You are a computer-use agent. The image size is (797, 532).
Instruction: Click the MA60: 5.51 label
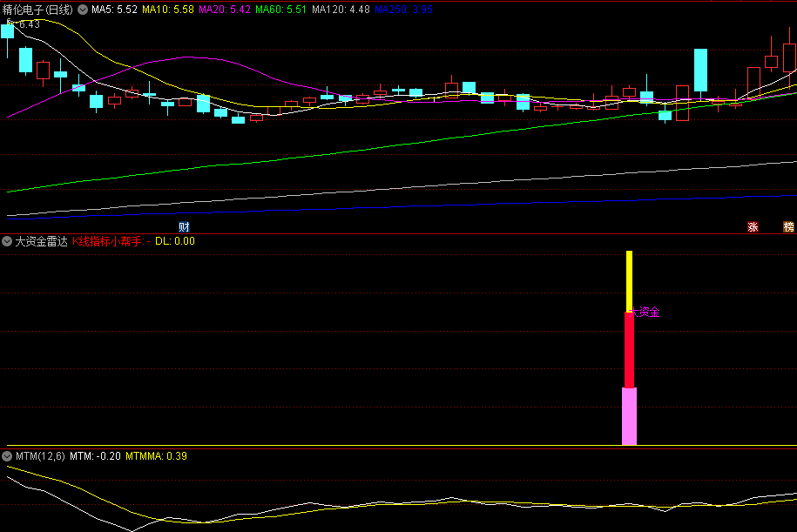click(x=280, y=10)
